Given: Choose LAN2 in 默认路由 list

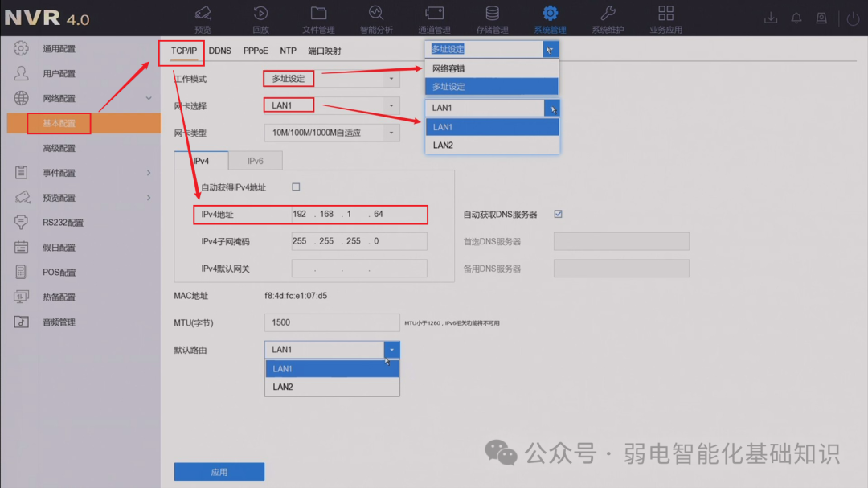Looking at the screenshot, I should [x=332, y=387].
